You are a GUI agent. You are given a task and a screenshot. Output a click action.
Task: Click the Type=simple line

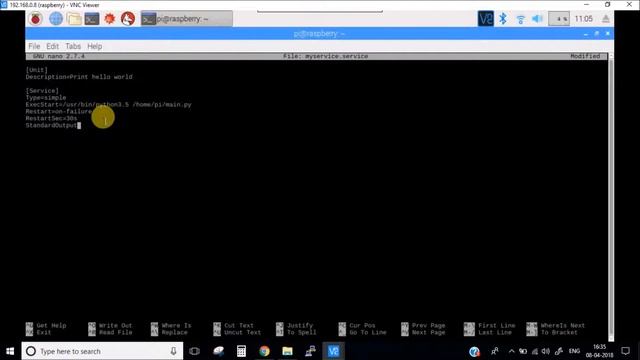(46, 98)
